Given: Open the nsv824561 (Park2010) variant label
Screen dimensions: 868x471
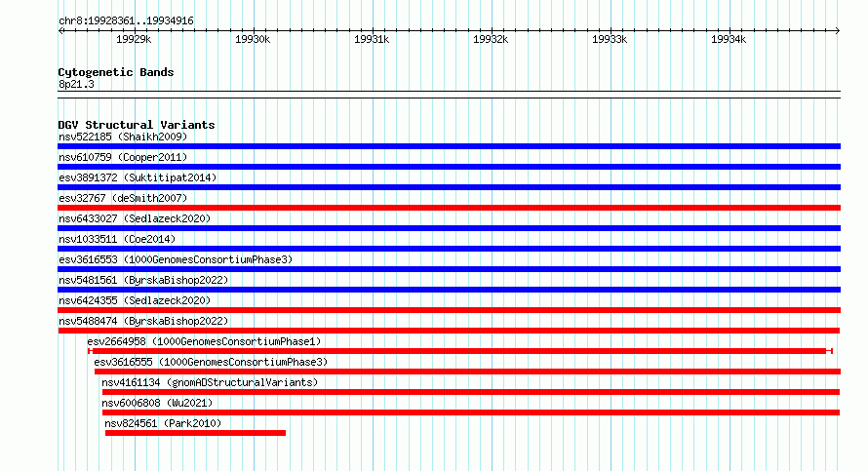Looking at the screenshot, I should [163, 423].
